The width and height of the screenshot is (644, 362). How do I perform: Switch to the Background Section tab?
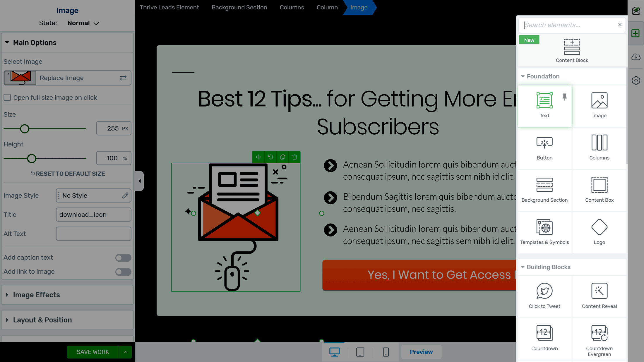coord(239,8)
